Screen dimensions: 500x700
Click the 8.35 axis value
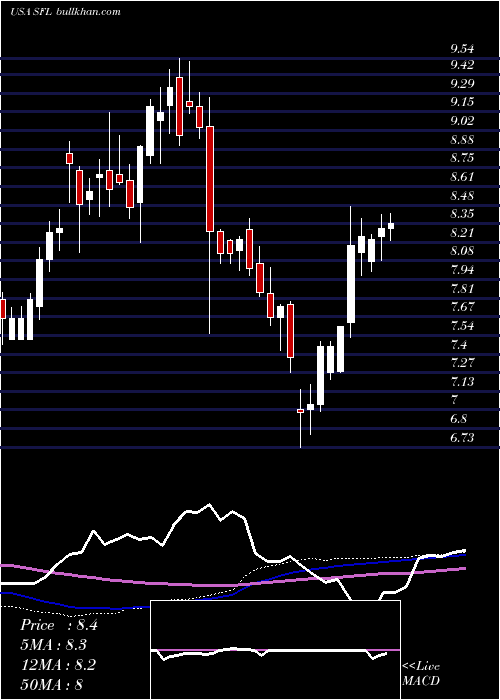(x=462, y=214)
